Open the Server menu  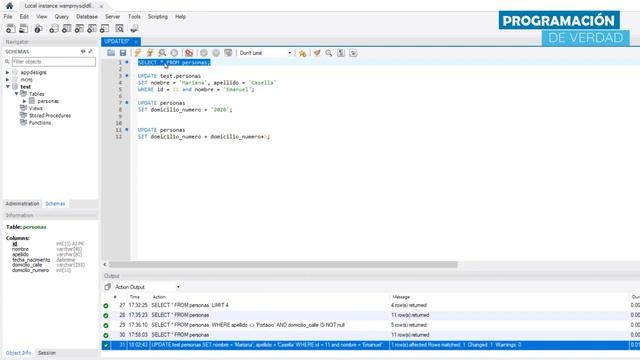click(x=112, y=17)
